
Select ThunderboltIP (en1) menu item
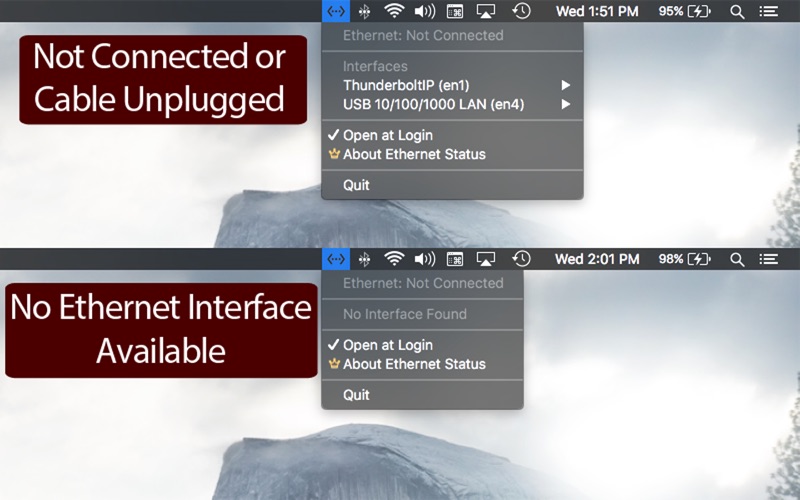coord(406,85)
